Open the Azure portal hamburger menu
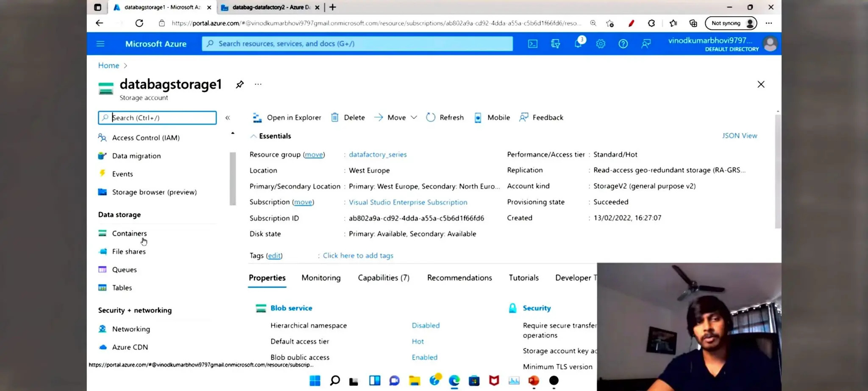The width and height of the screenshot is (868, 391). tap(100, 44)
